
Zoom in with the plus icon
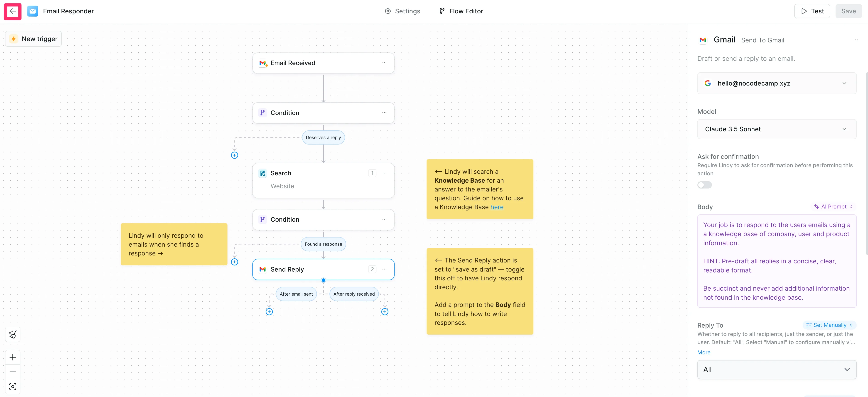pos(12,357)
